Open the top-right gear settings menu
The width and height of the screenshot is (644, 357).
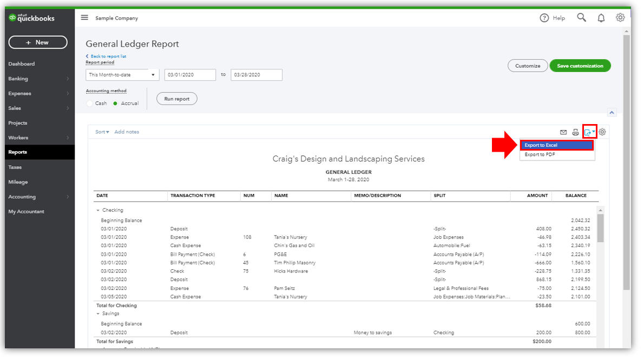620,18
